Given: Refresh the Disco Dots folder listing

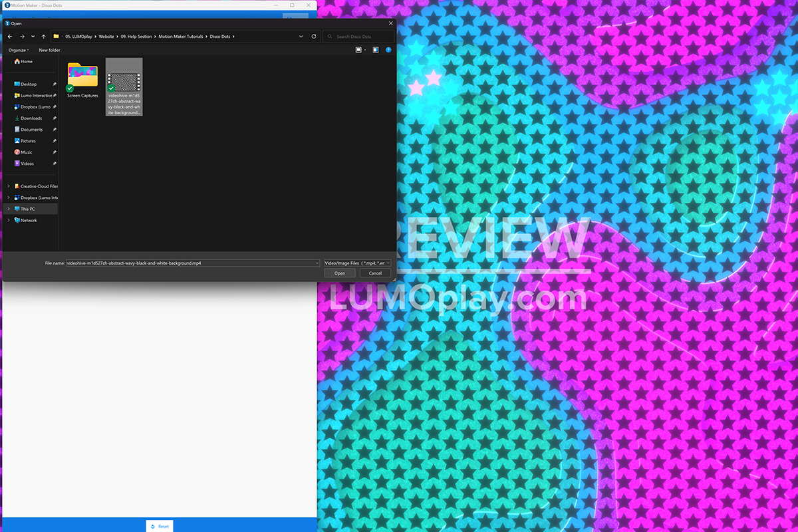Looking at the screenshot, I should click(x=313, y=37).
